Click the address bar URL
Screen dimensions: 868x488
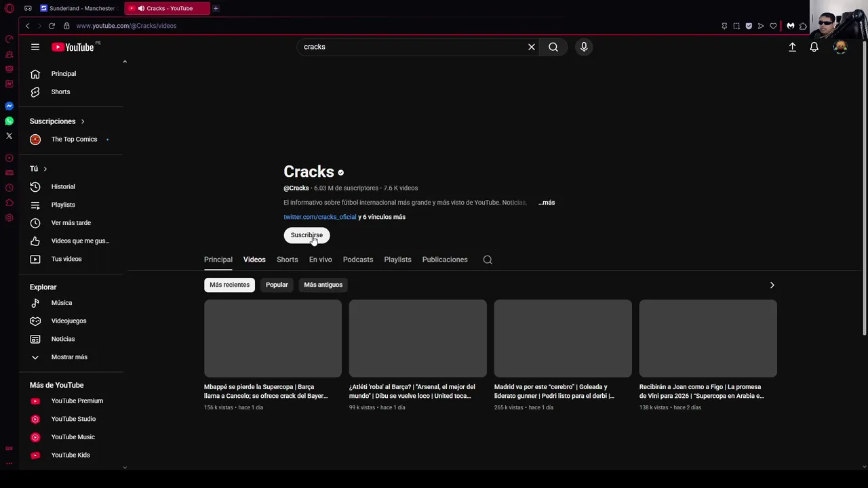tap(126, 26)
